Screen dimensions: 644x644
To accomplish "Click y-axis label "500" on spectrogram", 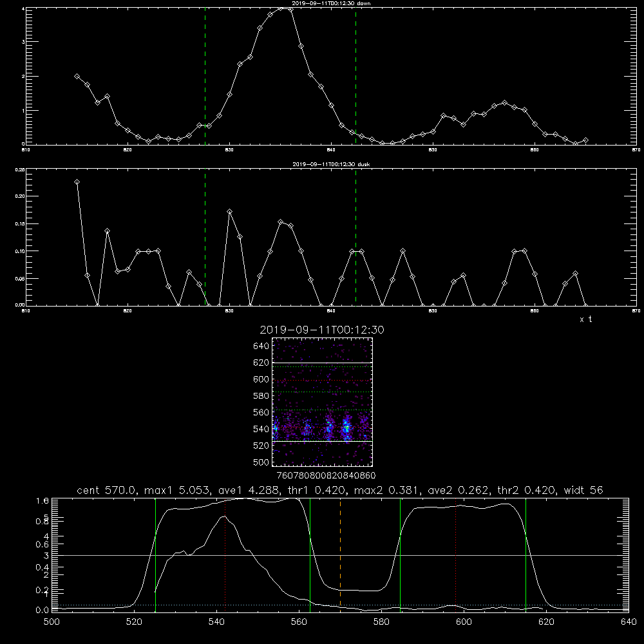I will (261, 462).
